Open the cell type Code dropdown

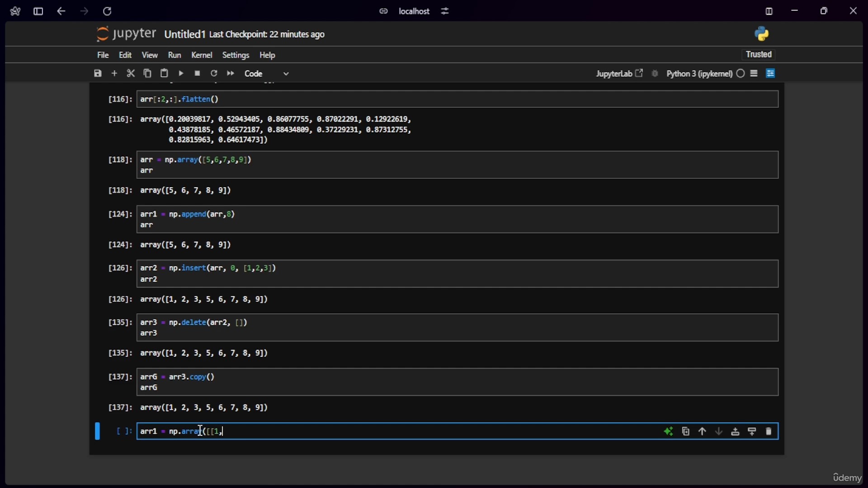[x=267, y=74]
